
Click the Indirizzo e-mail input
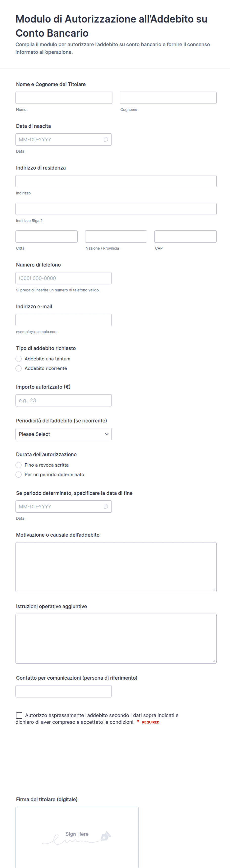tap(64, 320)
